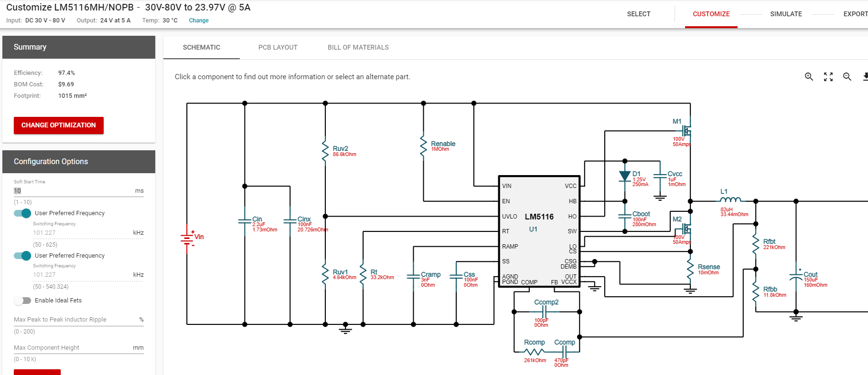The height and width of the screenshot is (375, 868).
Task: Select the Renable 1MOhm resistor symbol
Action: (423, 146)
